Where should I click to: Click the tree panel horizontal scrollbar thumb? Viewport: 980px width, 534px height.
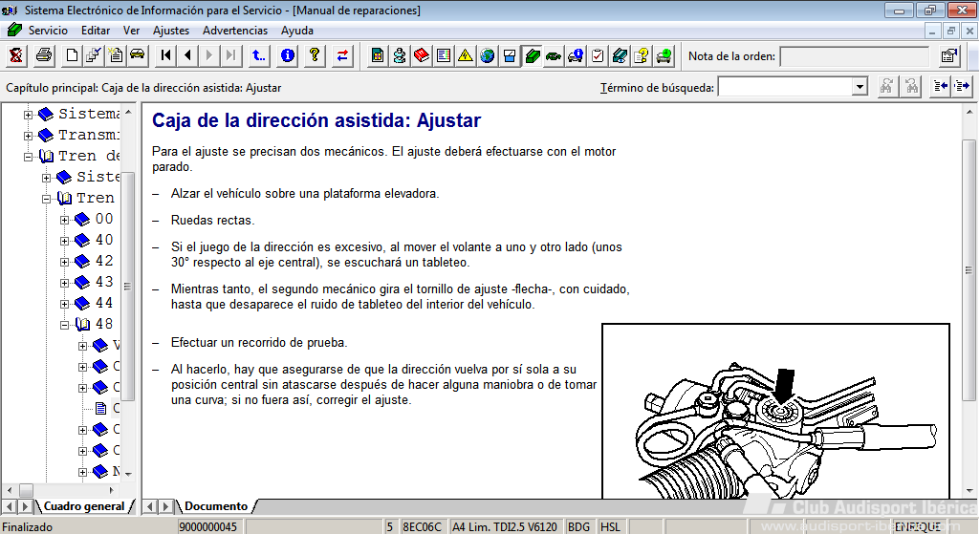[x=26, y=490]
